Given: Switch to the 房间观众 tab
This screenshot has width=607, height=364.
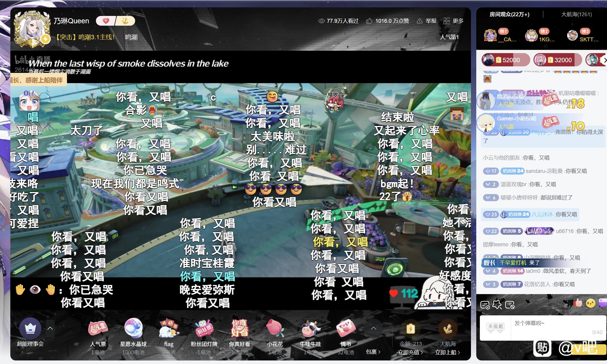Looking at the screenshot, I should click(509, 14).
